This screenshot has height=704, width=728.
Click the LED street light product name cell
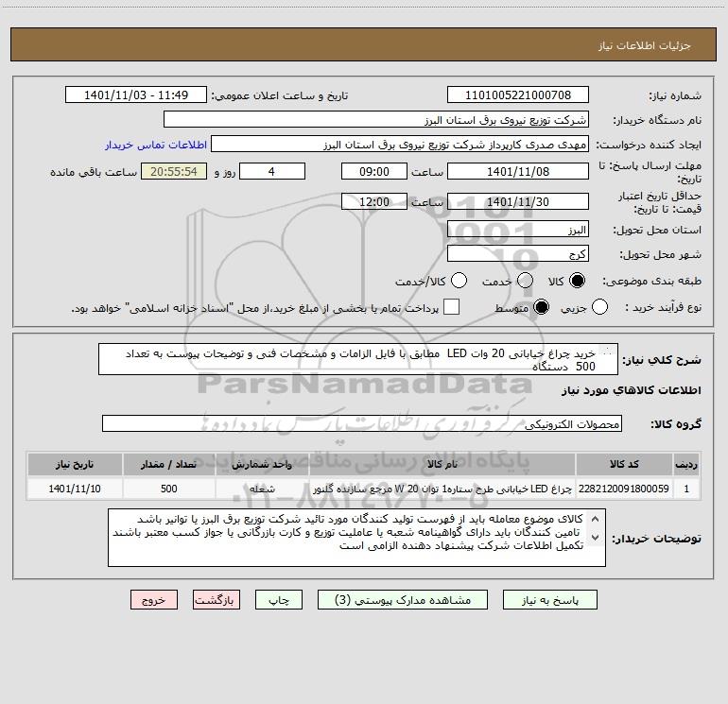(442, 489)
